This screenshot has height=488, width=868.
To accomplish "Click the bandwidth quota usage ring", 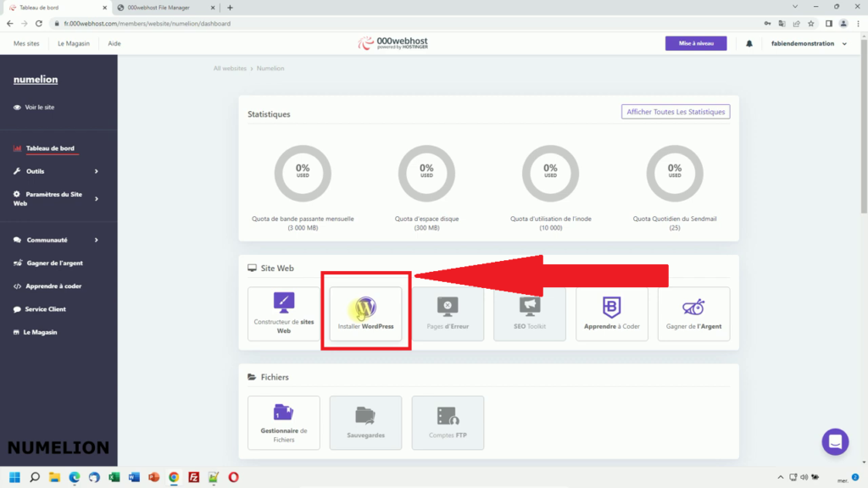I will (x=303, y=173).
